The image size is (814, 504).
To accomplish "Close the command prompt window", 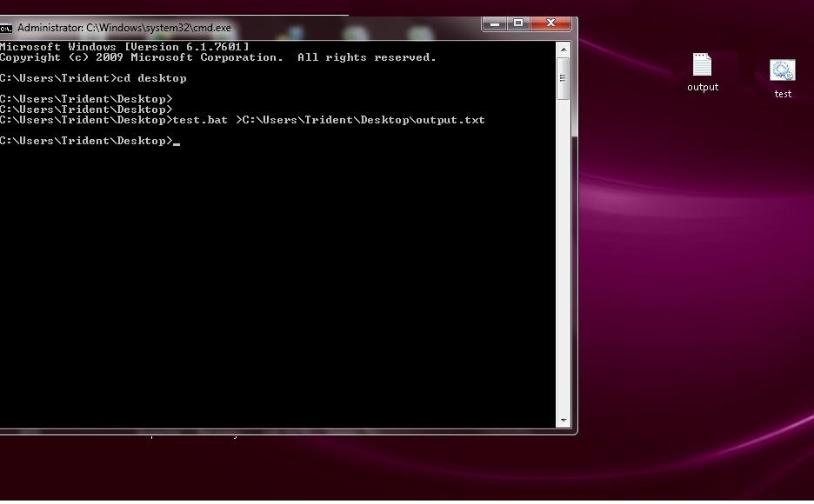I will 550,23.
